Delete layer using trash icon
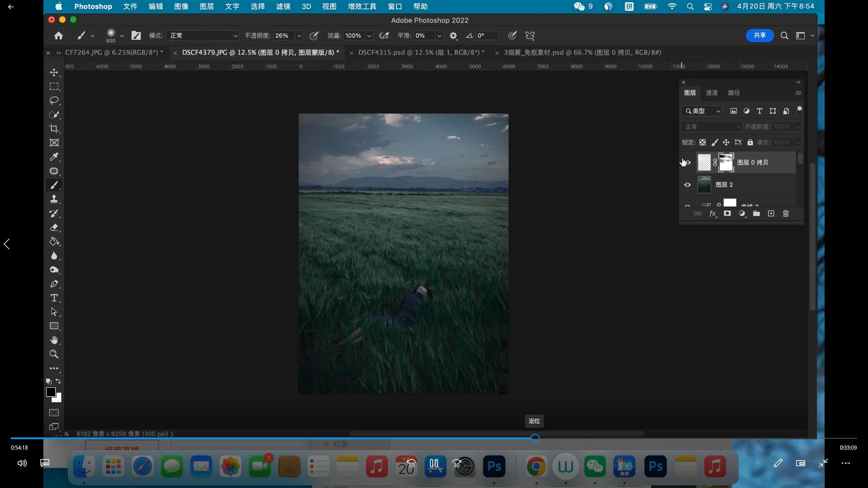Screen dimensions: 868x488 pos(786,214)
